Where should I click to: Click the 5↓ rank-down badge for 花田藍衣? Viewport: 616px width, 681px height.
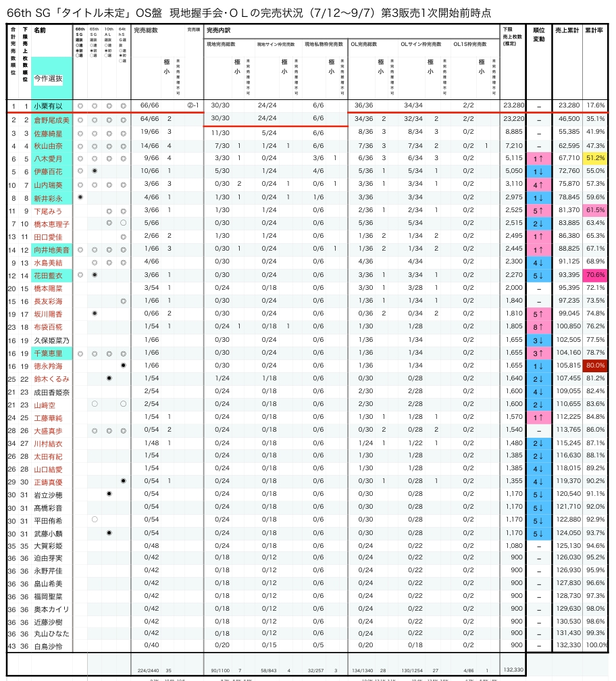pos(538,275)
